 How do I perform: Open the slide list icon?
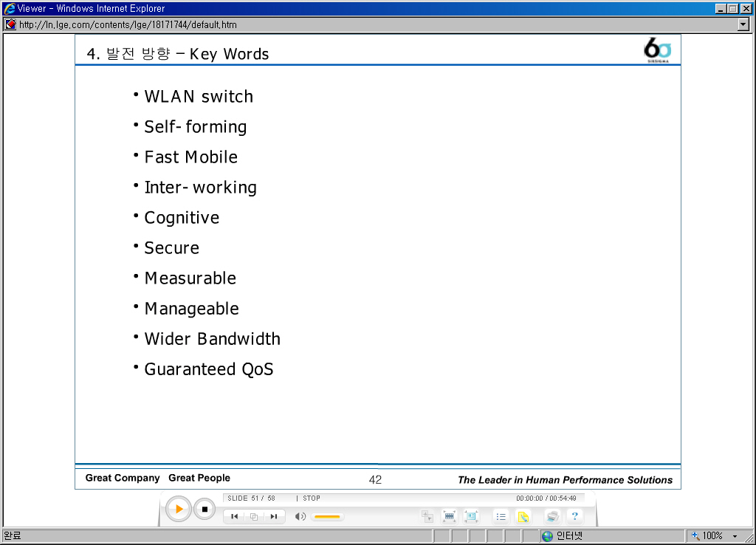501,517
